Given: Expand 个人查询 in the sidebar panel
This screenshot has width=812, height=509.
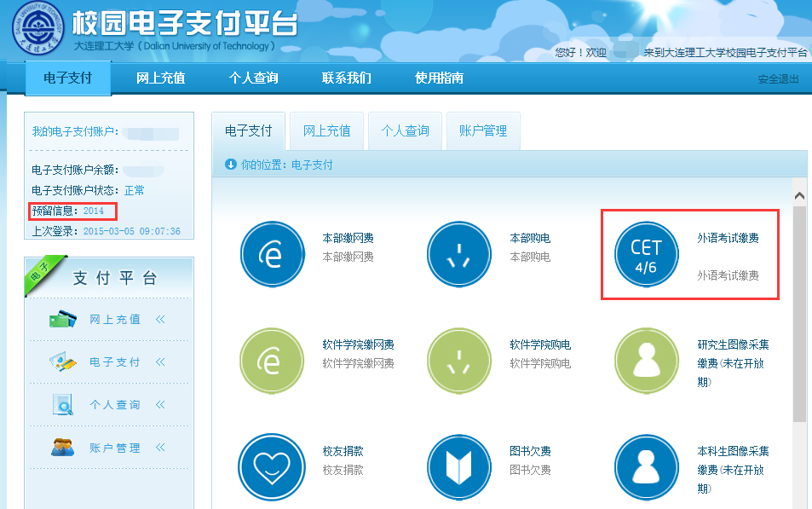Looking at the screenshot, I should pyautogui.click(x=159, y=405).
